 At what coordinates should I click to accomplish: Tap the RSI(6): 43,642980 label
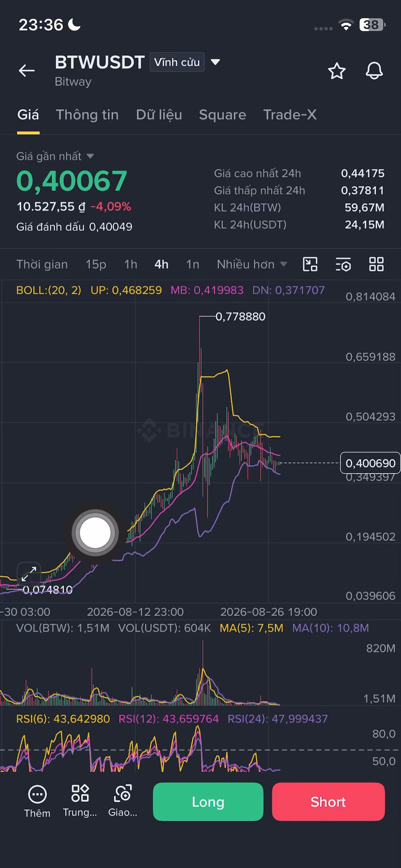(x=63, y=719)
